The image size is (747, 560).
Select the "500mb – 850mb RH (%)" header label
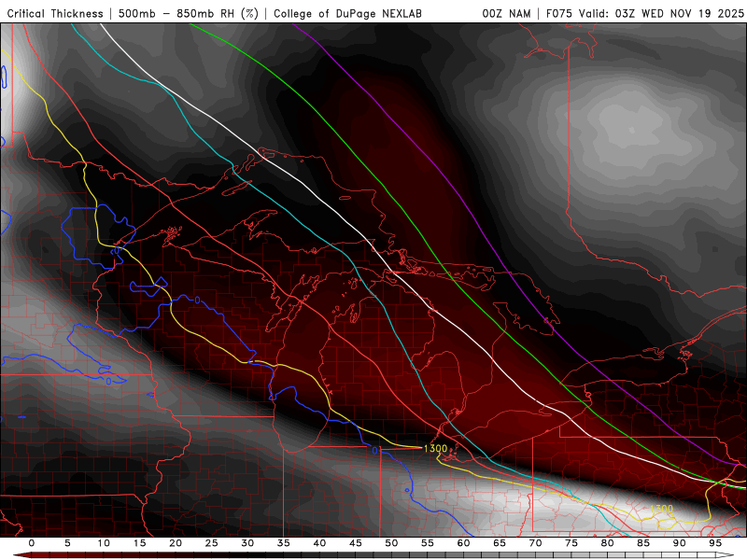(x=189, y=14)
